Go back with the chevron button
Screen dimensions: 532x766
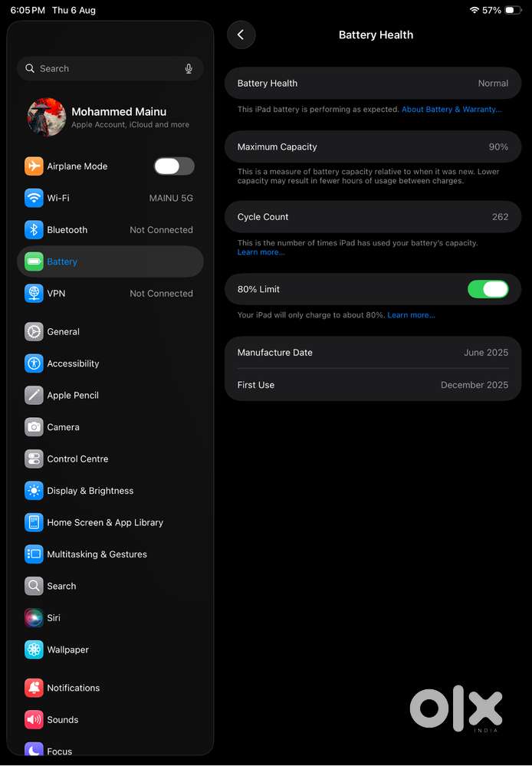point(241,35)
